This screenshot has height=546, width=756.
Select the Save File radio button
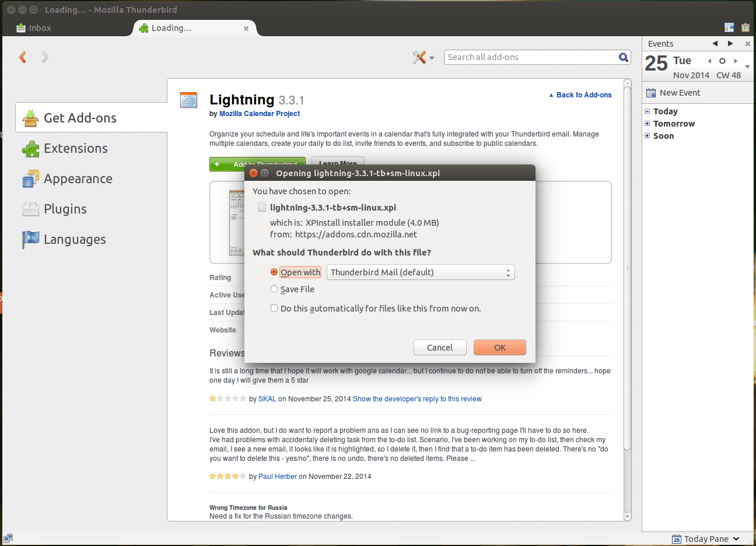click(x=274, y=289)
